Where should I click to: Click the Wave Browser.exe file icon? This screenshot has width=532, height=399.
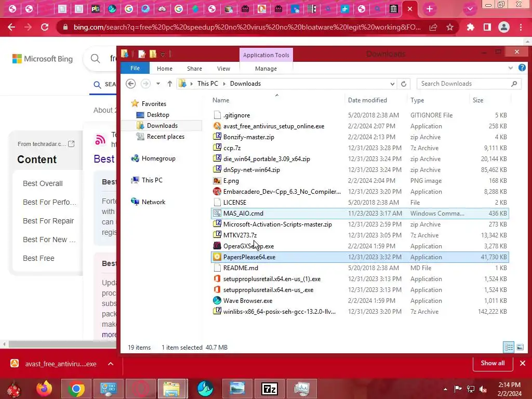coord(217,301)
